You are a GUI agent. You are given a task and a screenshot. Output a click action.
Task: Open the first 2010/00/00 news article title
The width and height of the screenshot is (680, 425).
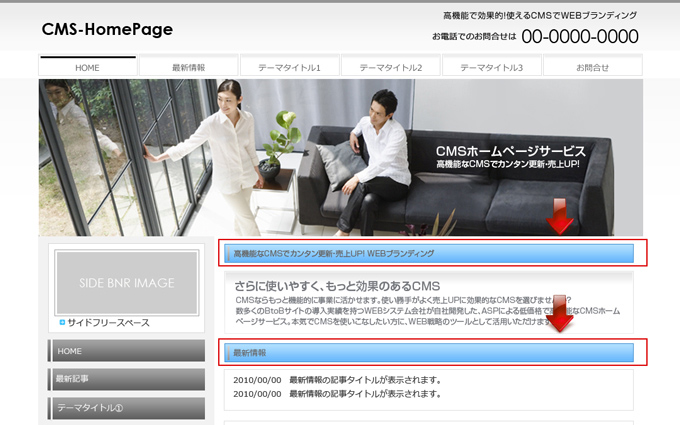click(x=364, y=380)
